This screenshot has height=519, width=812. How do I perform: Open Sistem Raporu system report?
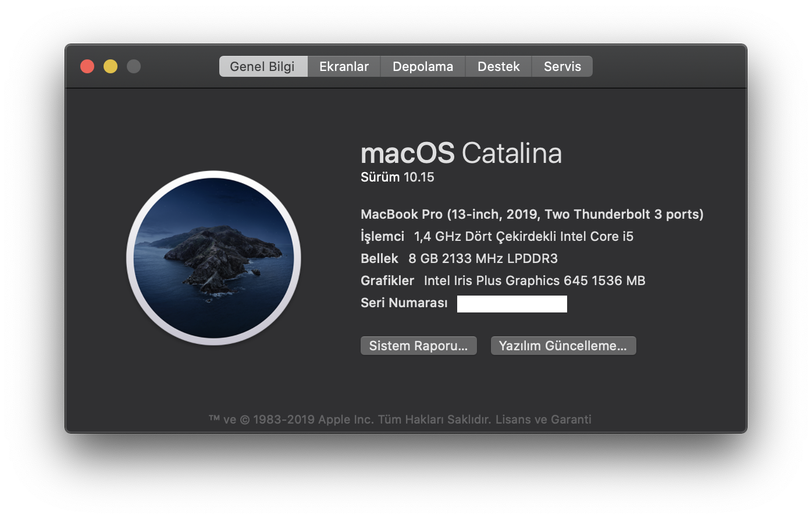pyautogui.click(x=418, y=346)
